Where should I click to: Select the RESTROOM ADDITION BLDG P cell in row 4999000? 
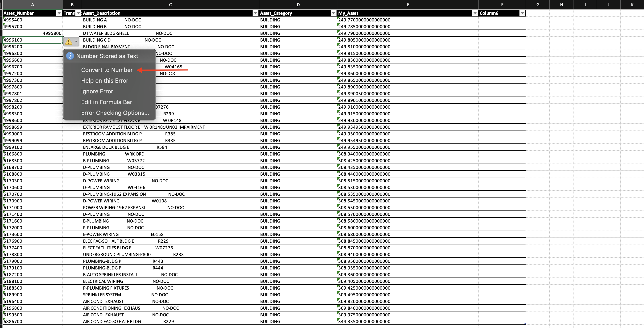tap(170, 134)
